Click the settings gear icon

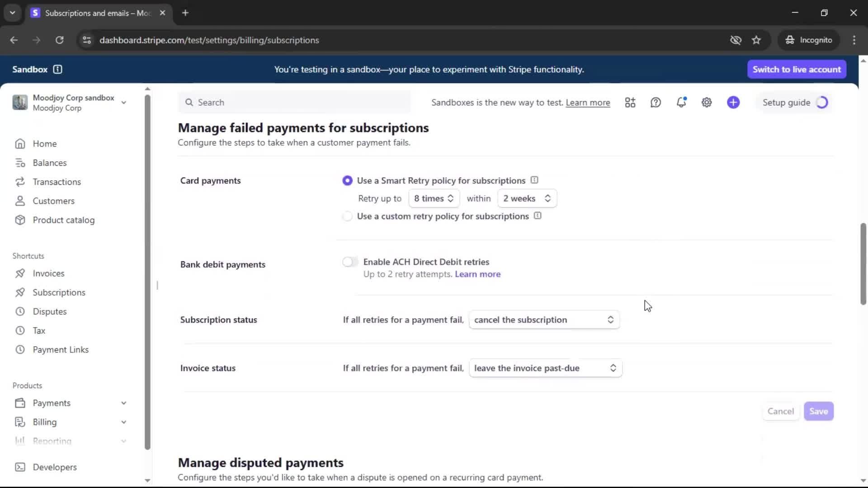707,103
